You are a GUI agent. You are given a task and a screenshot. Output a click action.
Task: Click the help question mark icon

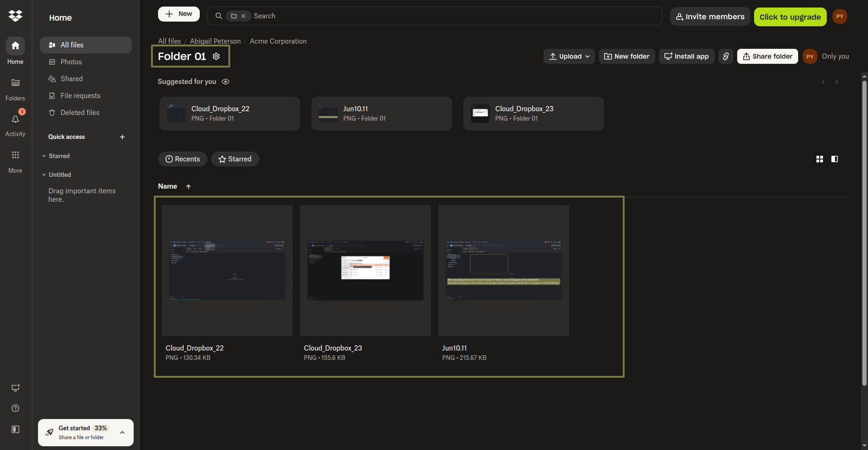15,408
